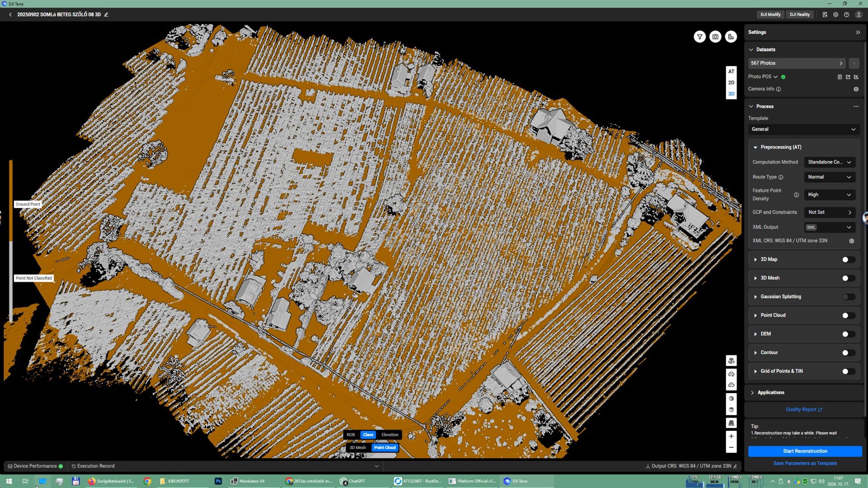Zoom in the 3D view
Viewport: 868px width, 488px height.
pos(731,436)
